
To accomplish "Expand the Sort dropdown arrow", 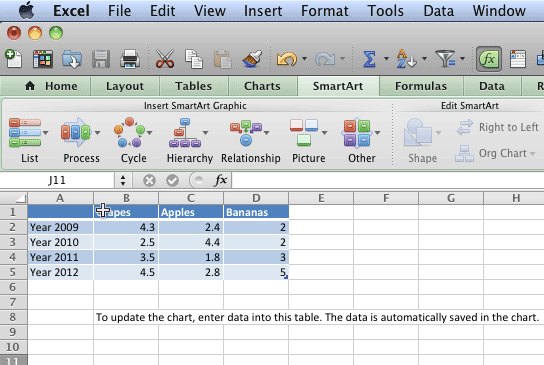I will (x=424, y=59).
